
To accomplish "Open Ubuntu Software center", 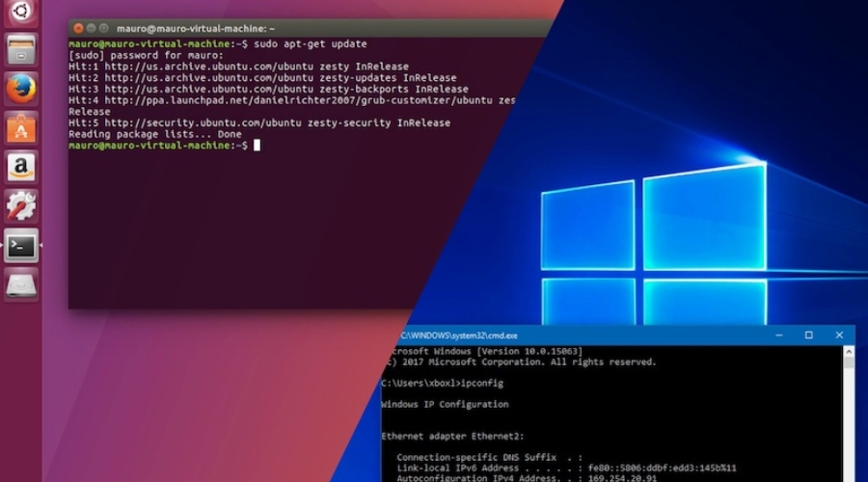I will coord(21,127).
